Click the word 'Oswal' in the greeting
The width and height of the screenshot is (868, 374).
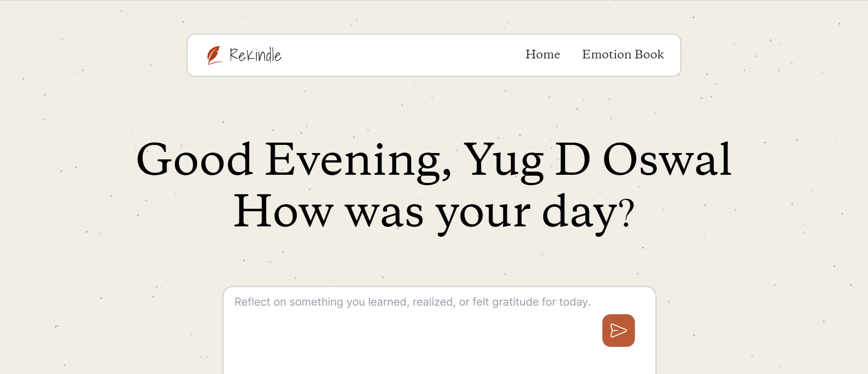coord(667,160)
